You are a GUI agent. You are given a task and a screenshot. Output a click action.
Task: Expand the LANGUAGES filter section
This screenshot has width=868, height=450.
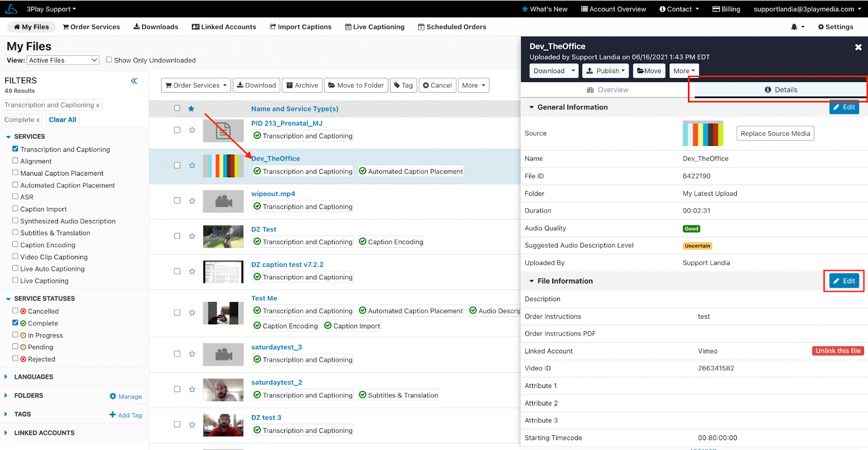(x=34, y=377)
